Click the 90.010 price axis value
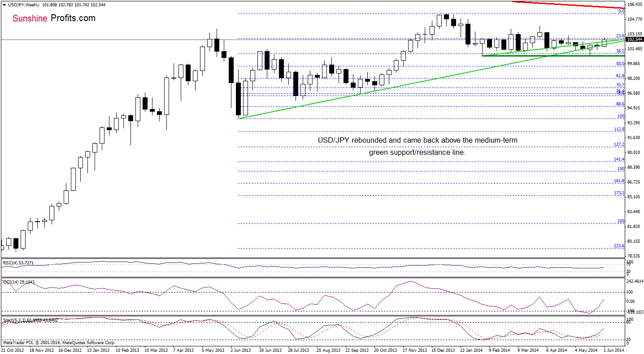Screen dimensions: 644x354 (x=635, y=153)
